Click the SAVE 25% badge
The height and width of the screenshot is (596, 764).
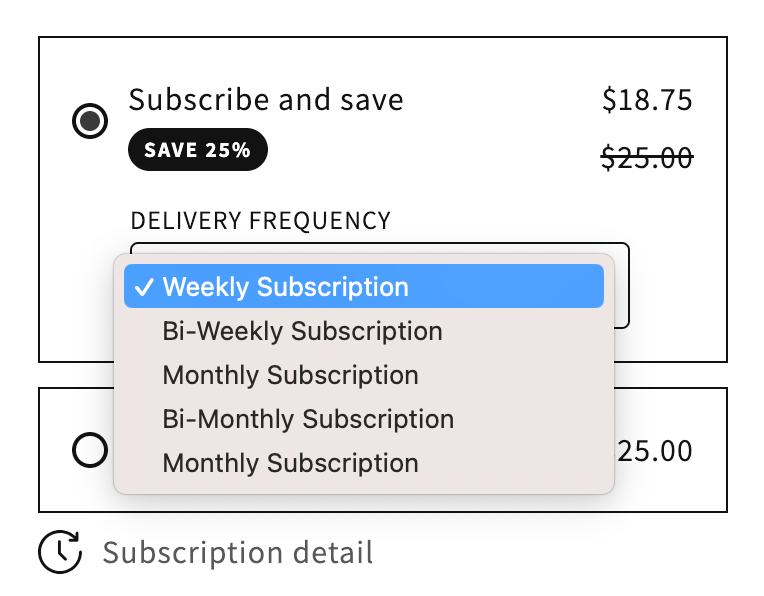click(197, 150)
